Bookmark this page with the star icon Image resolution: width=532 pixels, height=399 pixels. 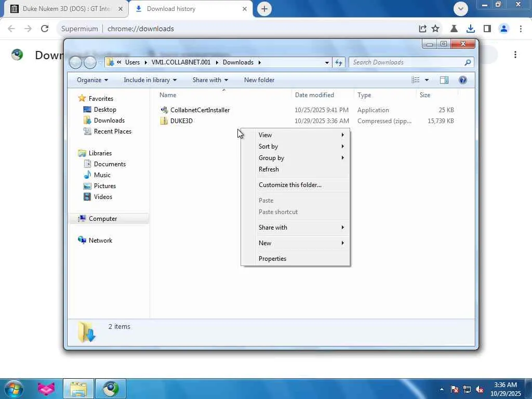(x=435, y=29)
